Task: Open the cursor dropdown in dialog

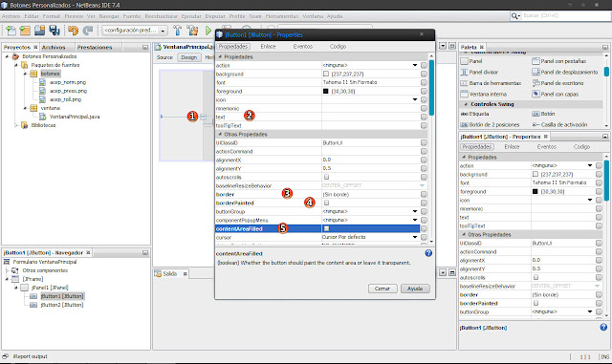Action: [415, 237]
